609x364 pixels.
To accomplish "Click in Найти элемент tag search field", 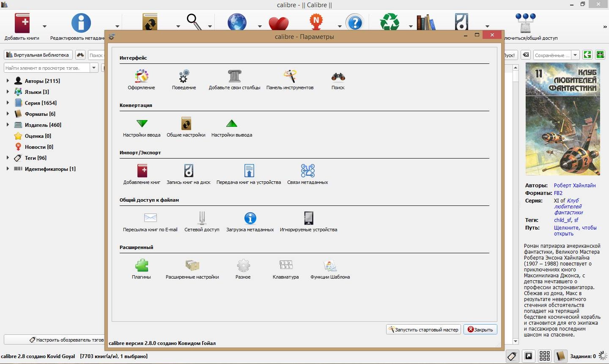I will [x=47, y=68].
